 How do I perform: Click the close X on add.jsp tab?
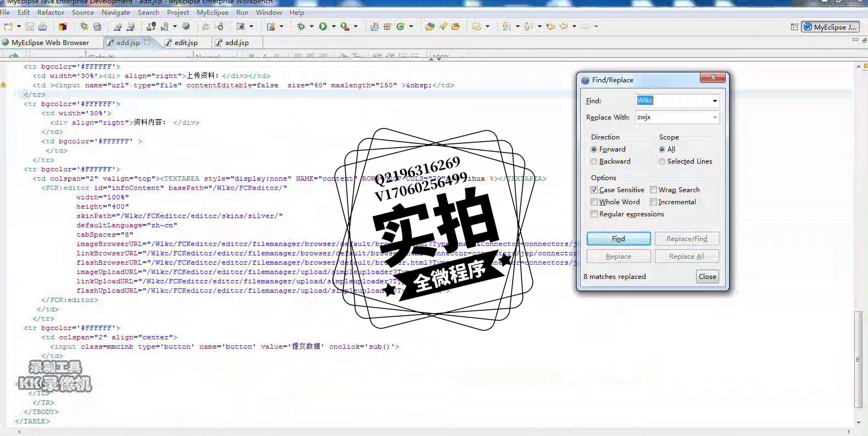point(147,42)
